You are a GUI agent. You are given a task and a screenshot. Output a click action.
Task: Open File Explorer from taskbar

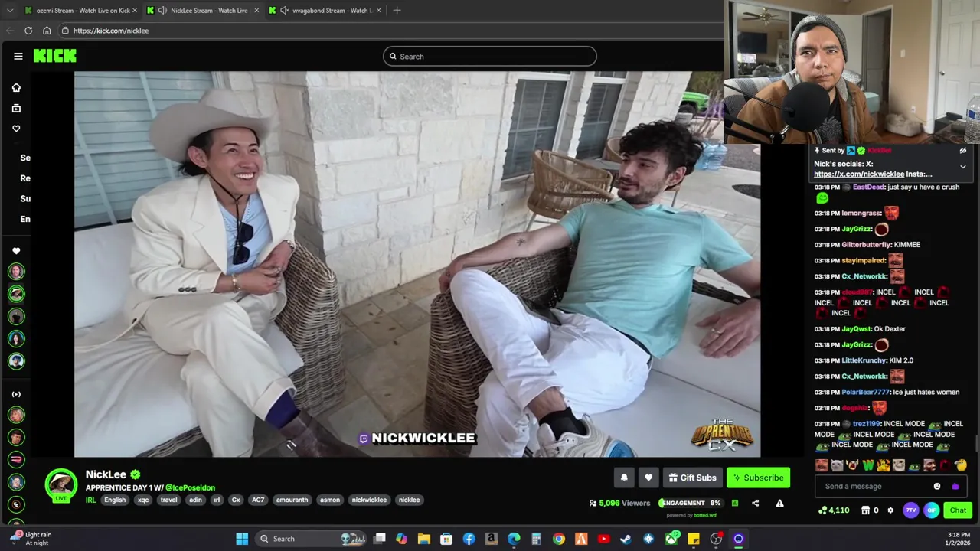click(423, 539)
